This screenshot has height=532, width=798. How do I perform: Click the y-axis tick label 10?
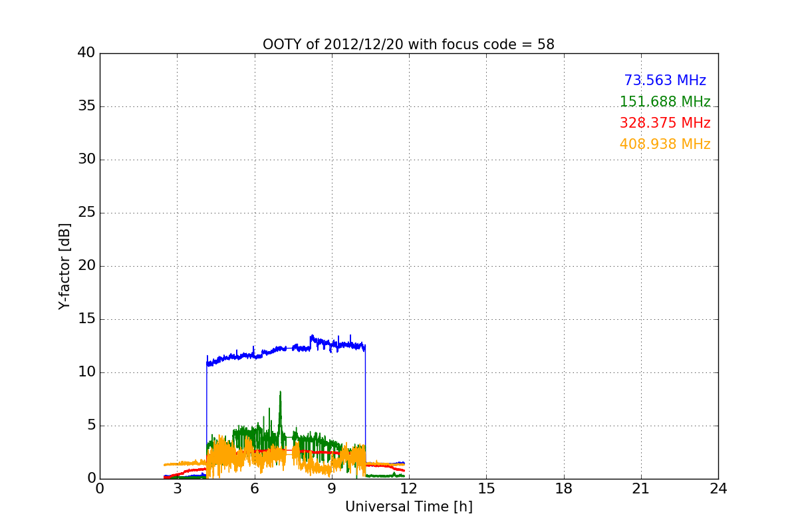tap(86, 372)
